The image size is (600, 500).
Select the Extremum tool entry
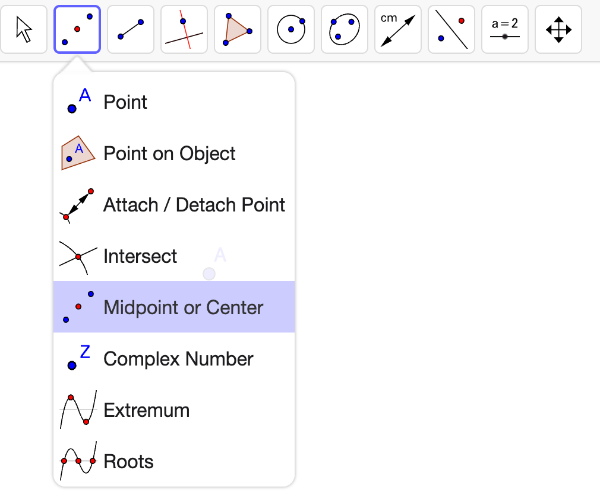pyautogui.click(x=174, y=410)
